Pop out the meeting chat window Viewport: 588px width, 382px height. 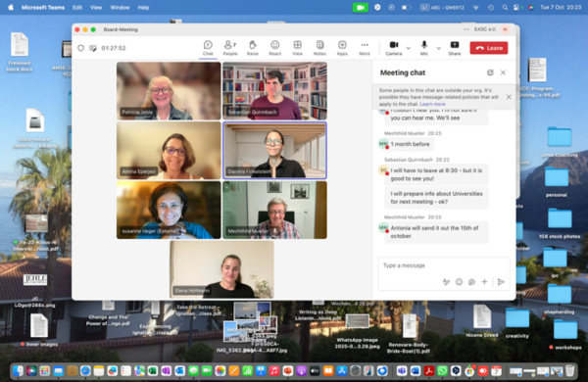coord(490,72)
